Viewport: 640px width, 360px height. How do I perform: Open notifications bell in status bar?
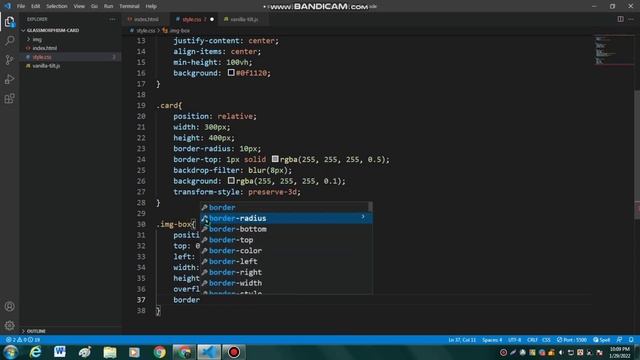(x=631, y=340)
